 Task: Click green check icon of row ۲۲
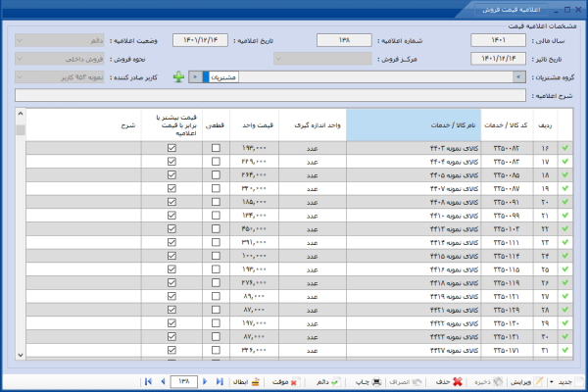click(x=565, y=228)
